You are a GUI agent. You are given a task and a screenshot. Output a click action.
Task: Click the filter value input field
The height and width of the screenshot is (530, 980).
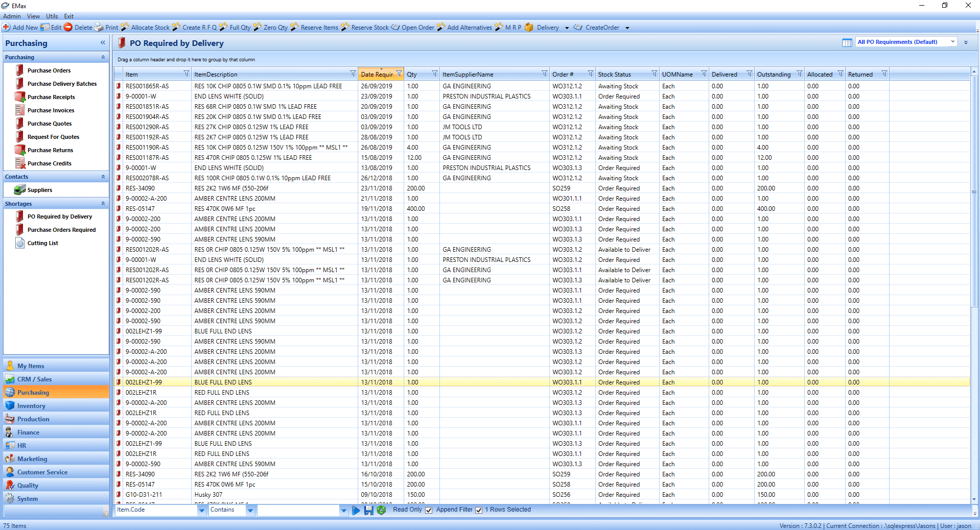pos(298,510)
